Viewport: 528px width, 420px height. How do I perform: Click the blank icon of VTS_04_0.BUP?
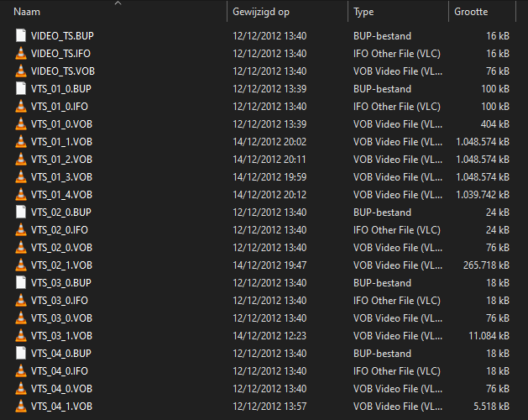point(21,354)
